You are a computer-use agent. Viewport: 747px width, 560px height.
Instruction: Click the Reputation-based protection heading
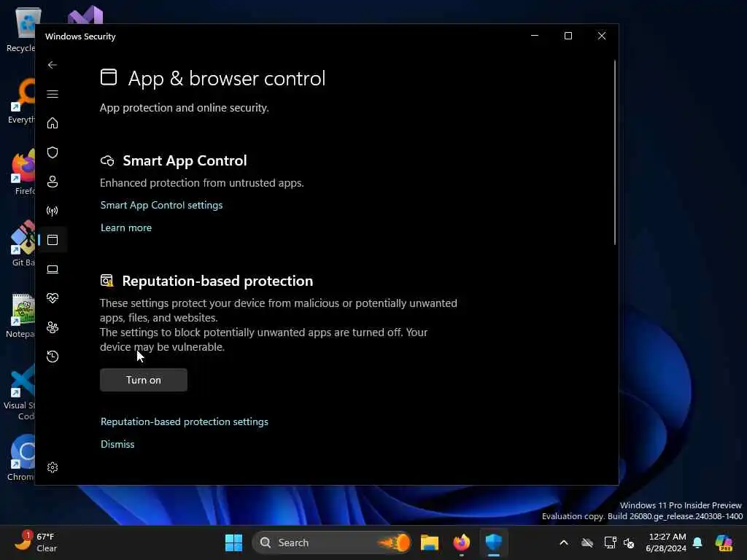pos(217,281)
